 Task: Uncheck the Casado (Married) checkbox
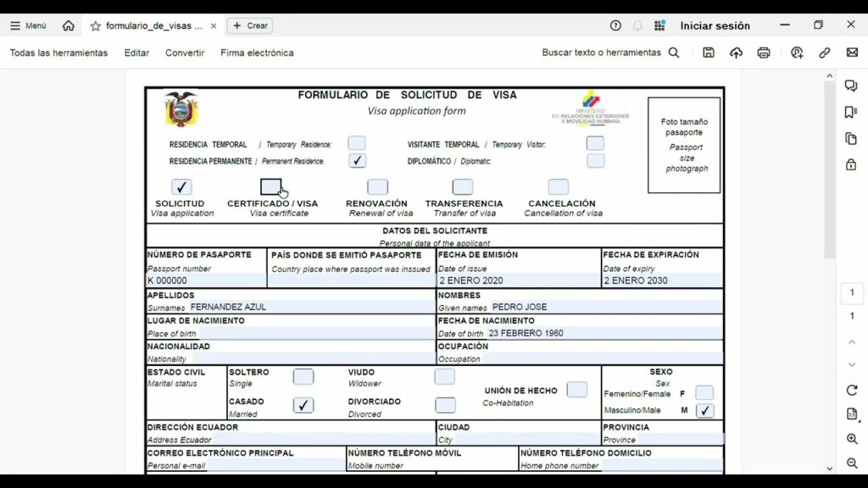(x=303, y=405)
